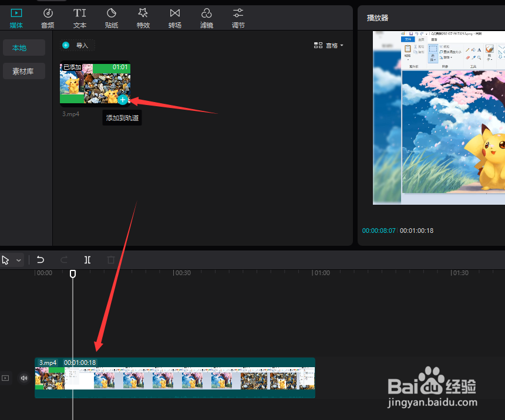Click the 00:00 mark on timeline ruler
Screen dimensions: 505x420
(44, 273)
